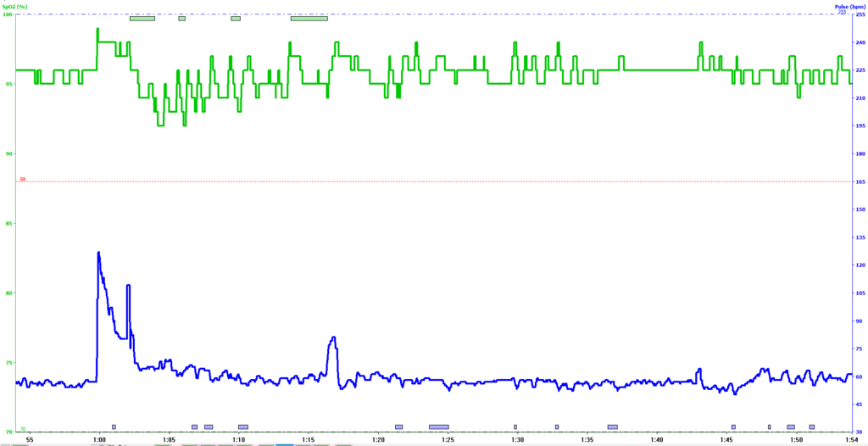
Task: Click the blue pulse event marker near 1:37
Action: (x=612, y=426)
